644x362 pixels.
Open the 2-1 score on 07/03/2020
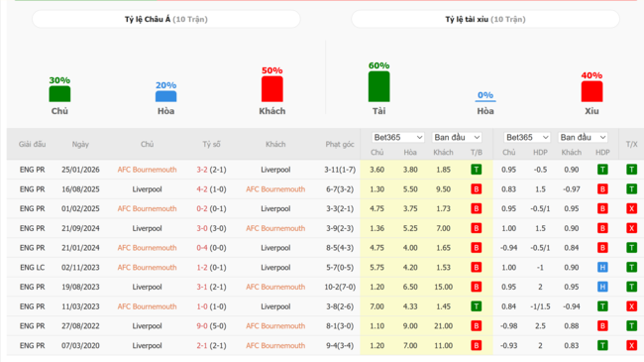(x=202, y=345)
